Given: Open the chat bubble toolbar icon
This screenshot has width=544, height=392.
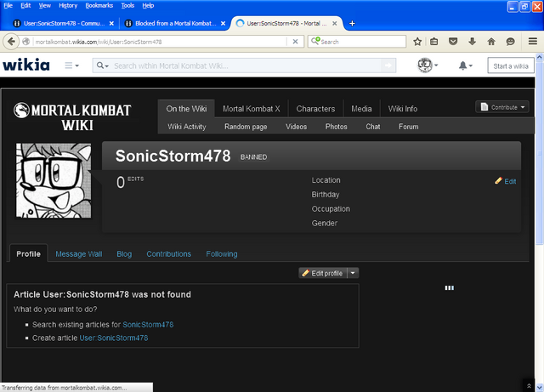Looking at the screenshot, I should point(510,42).
